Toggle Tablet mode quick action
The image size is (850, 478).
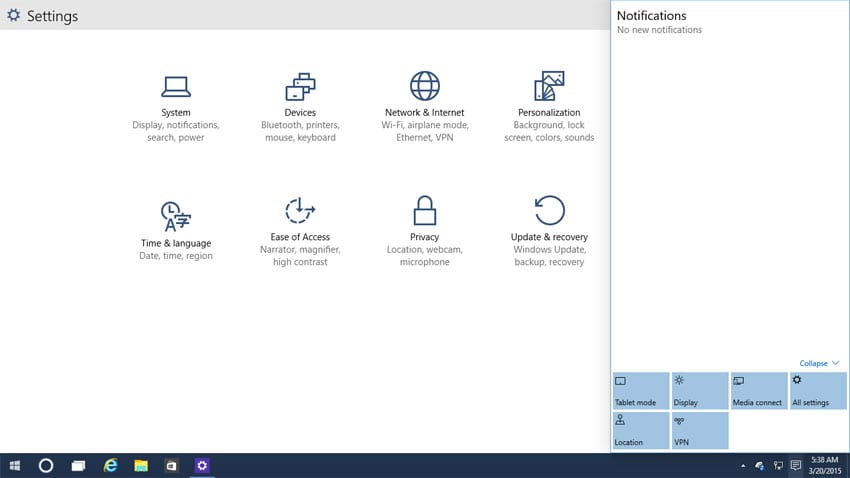[x=640, y=391]
